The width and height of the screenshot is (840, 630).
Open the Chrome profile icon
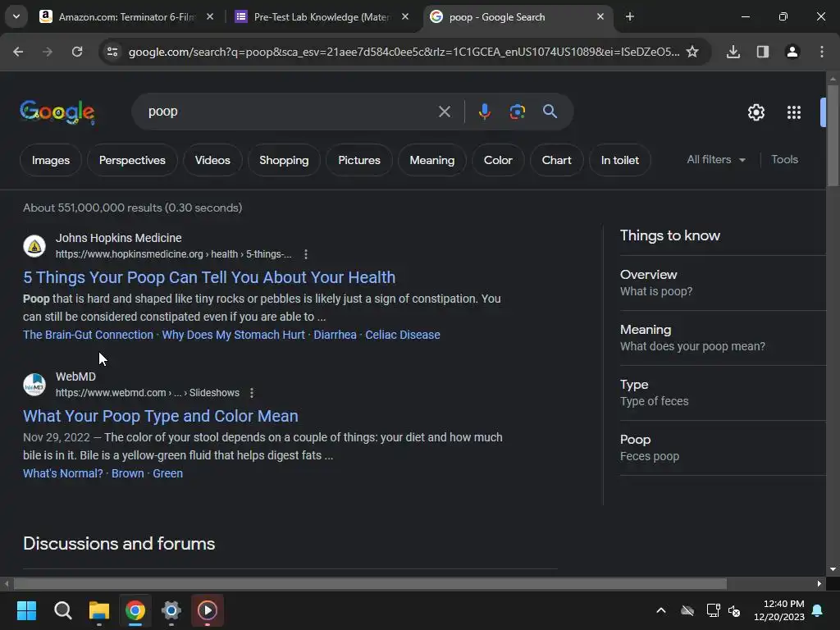(792, 52)
